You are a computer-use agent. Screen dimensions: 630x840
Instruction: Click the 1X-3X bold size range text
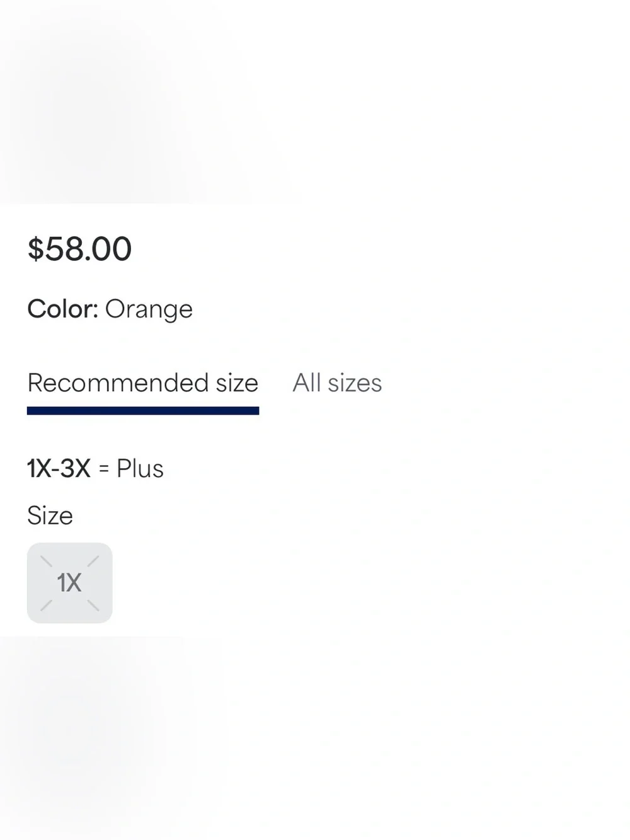point(59,469)
